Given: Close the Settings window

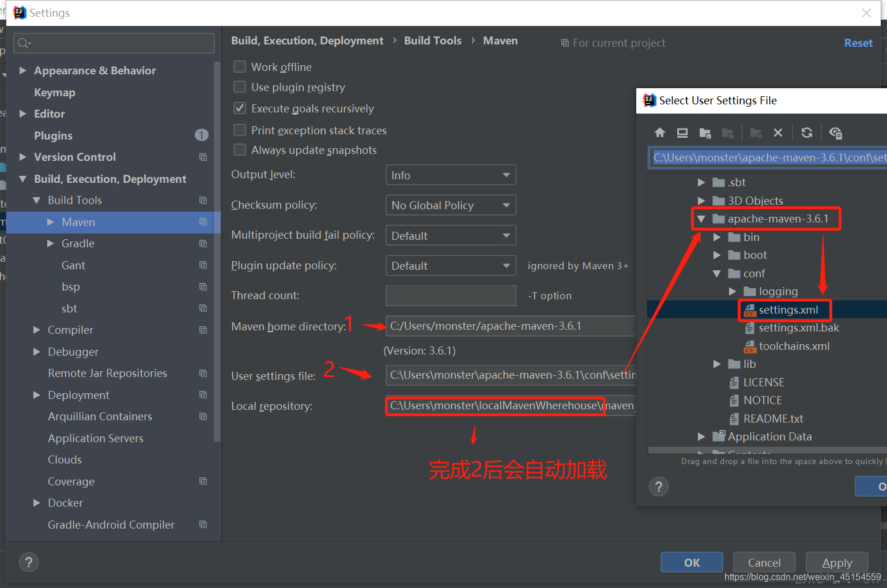Looking at the screenshot, I should pyautogui.click(x=866, y=13).
